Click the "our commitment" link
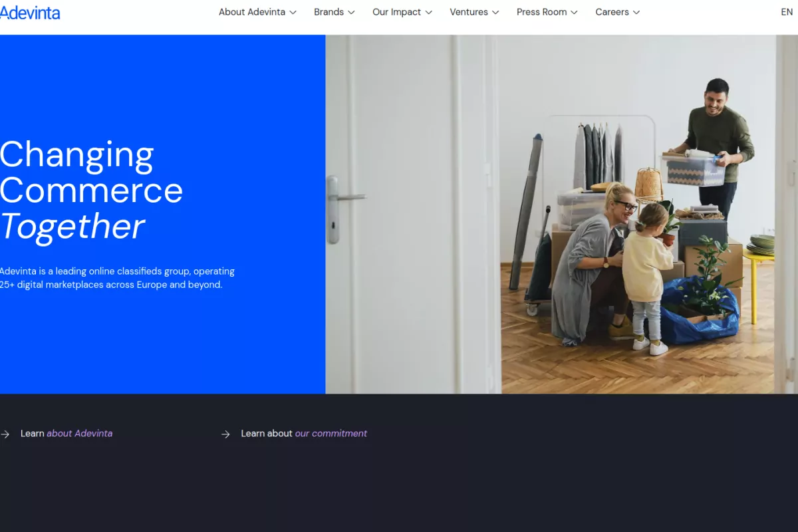Image resolution: width=798 pixels, height=532 pixels. (x=331, y=434)
